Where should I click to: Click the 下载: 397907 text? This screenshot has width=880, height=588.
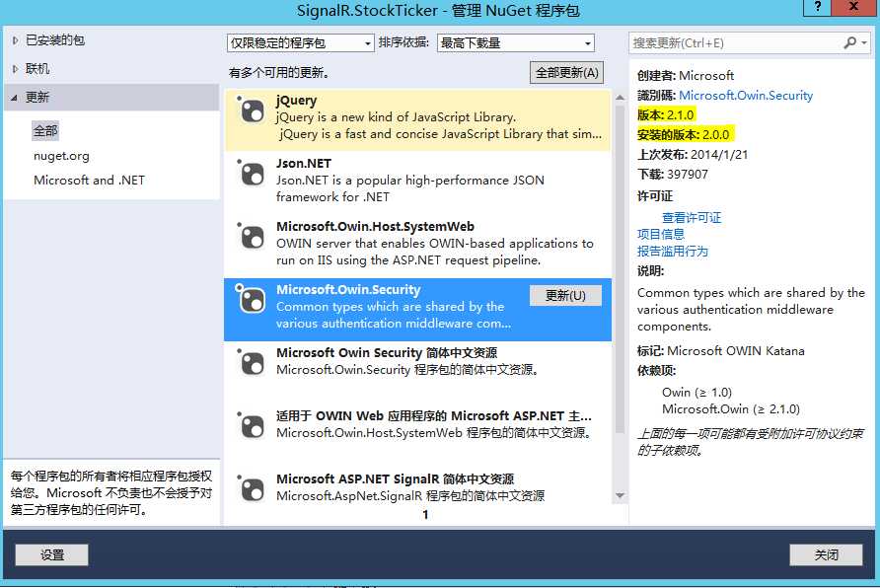point(673,174)
